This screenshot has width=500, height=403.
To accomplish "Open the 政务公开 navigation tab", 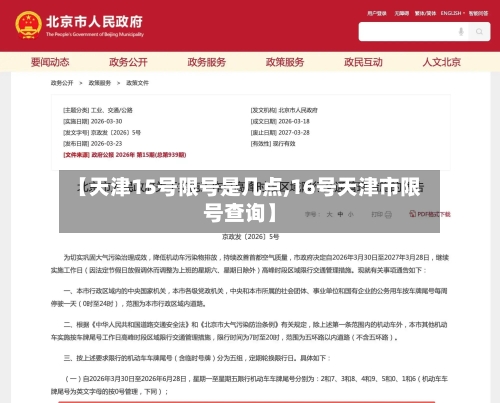I will 128,62.
